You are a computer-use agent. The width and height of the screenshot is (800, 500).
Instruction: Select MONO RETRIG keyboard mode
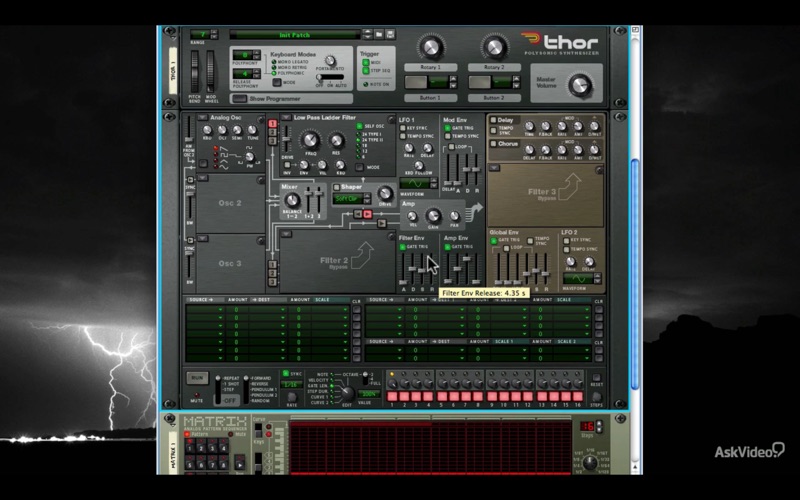(274, 68)
